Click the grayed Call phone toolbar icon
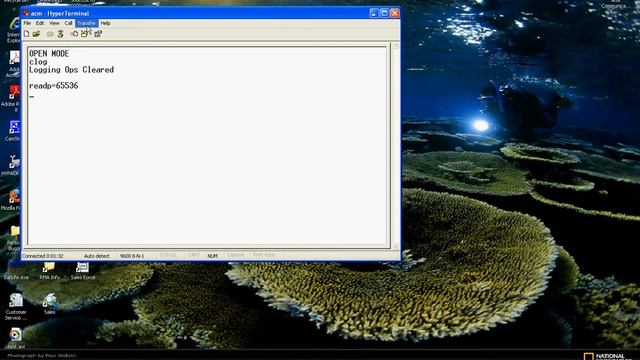The height and width of the screenshot is (360, 640). tap(50, 34)
